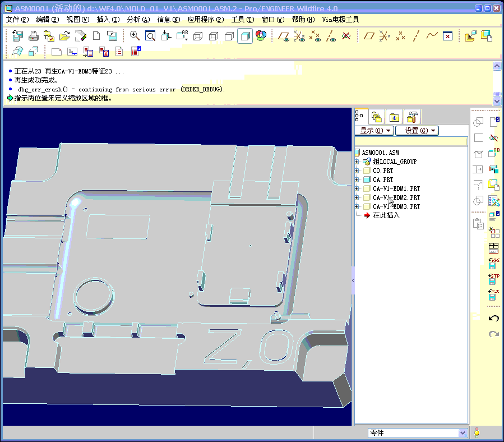Screen dimensions: 504x442
Task: Toggle datum points display
Action: pos(315,36)
